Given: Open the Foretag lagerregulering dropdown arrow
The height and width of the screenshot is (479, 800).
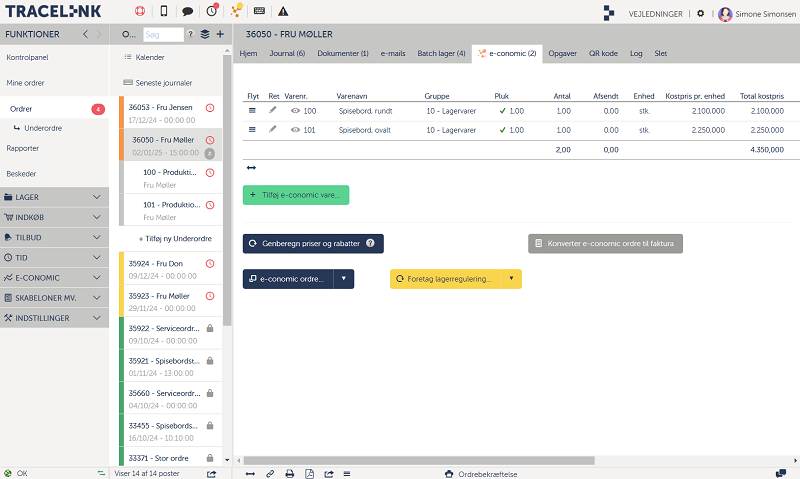Looking at the screenshot, I should (511, 279).
